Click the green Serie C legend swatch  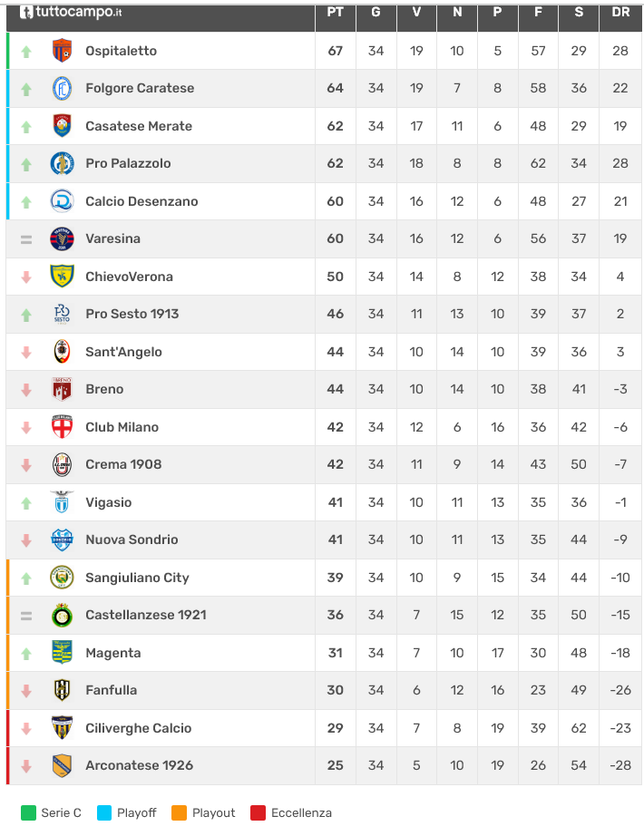28,812
